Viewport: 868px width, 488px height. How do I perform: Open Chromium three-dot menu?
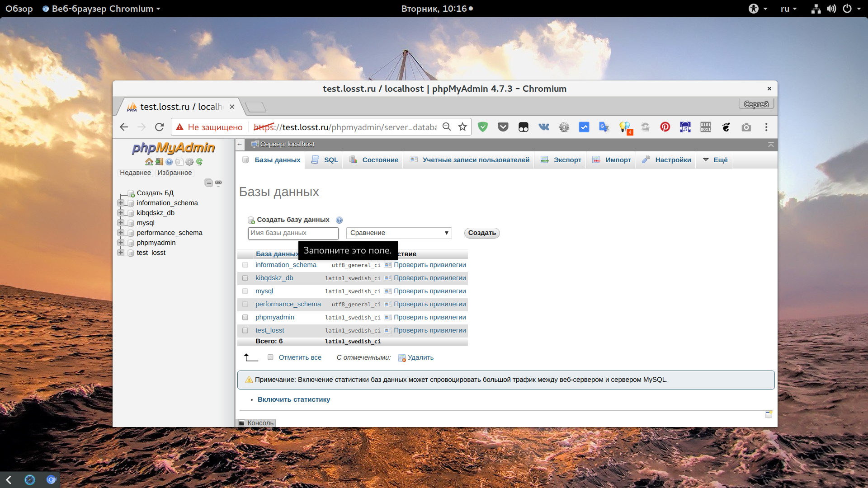[x=766, y=127]
